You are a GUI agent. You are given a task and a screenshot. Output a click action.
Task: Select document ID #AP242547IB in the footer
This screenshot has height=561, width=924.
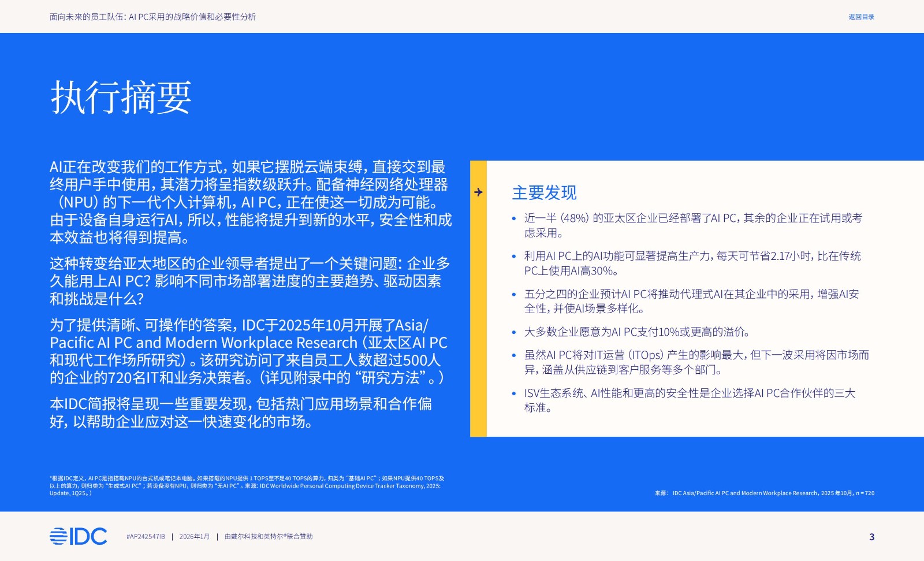point(146,537)
